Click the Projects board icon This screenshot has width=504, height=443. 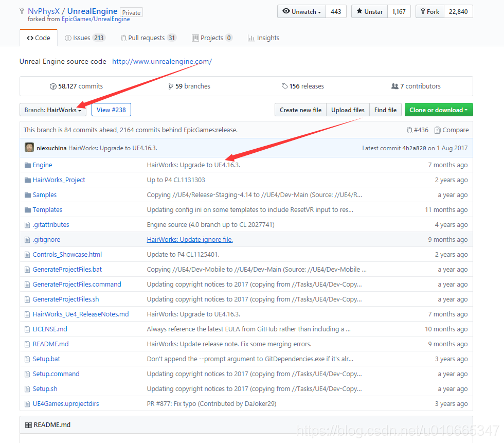click(195, 38)
